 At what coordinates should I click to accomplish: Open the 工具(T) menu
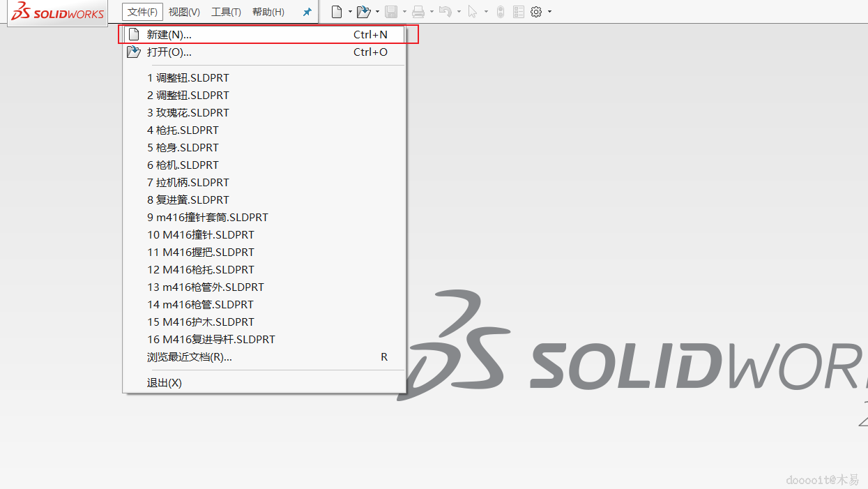226,12
